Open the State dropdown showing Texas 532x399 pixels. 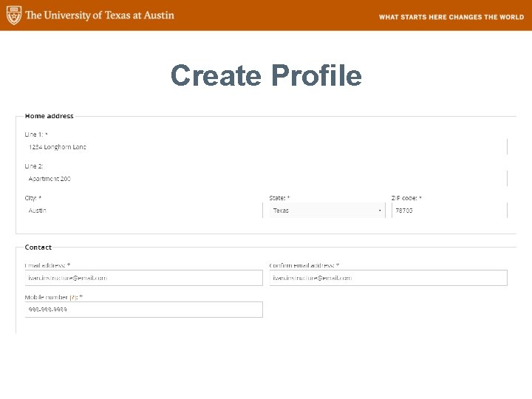tap(327, 211)
